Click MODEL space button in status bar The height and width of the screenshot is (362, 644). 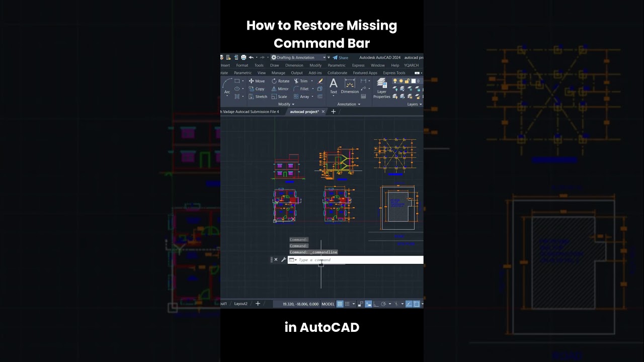coord(328,304)
